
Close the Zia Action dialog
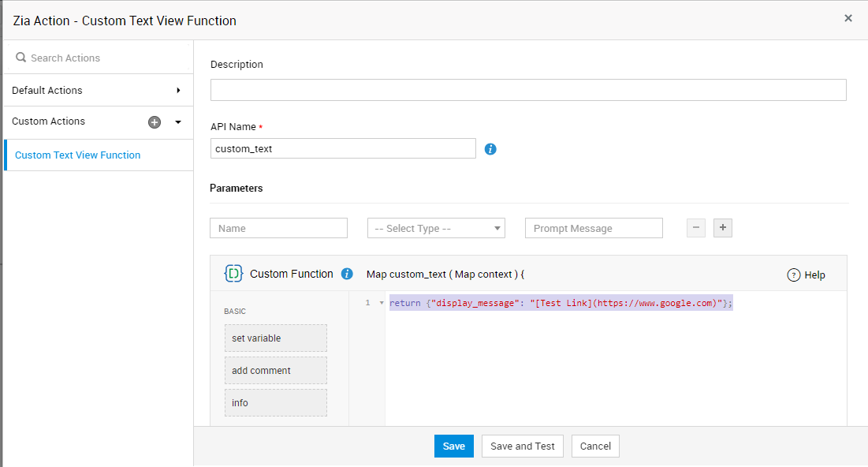coord(848,18)
